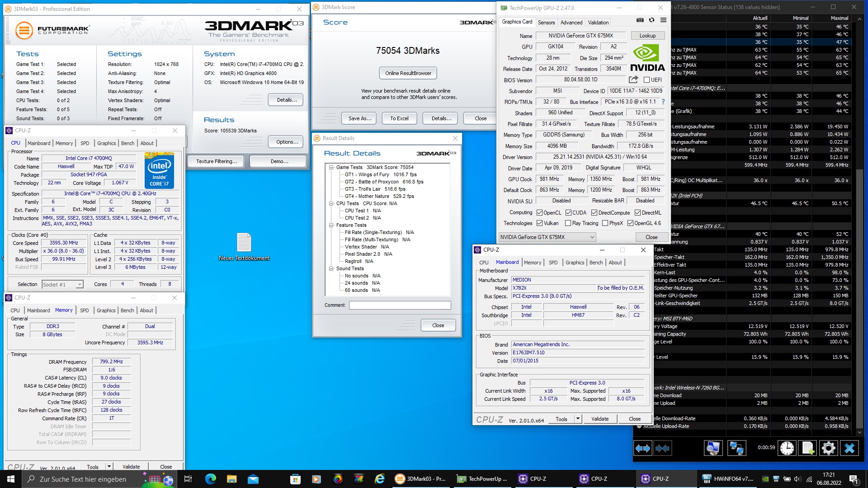Collapse Feature Tests tree node

(331, 225)
